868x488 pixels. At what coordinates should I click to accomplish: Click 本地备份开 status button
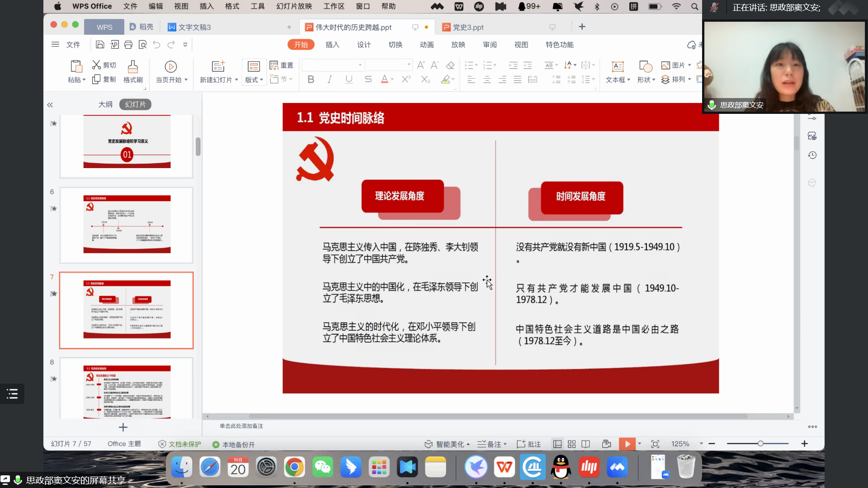(234, 445)
